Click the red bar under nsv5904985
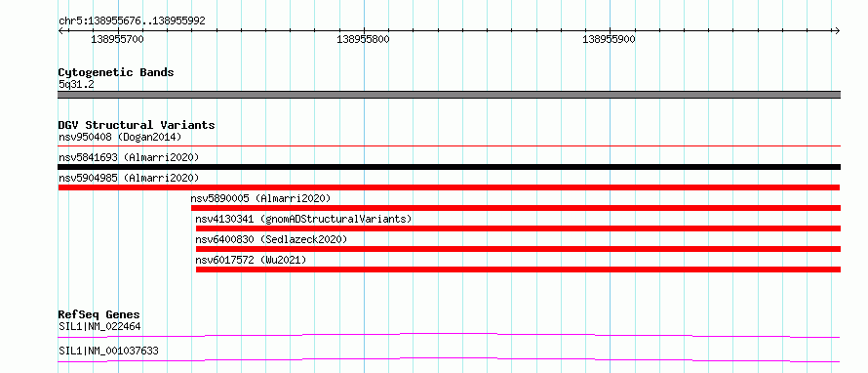 (x=449, y=187)
